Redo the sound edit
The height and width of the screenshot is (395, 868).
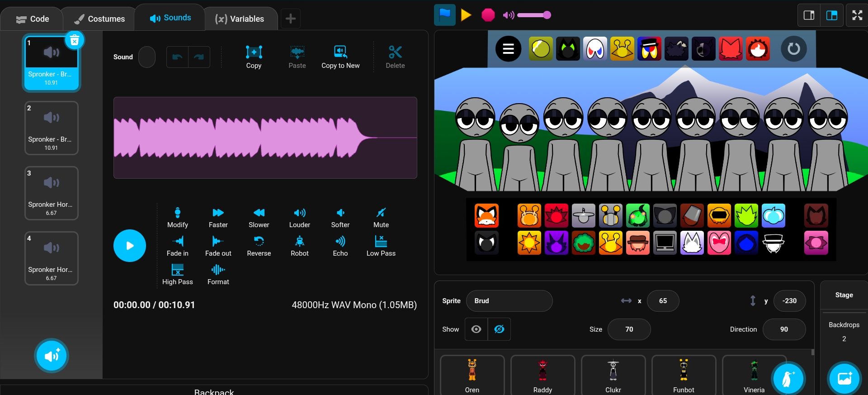click(x=199, y=57)
